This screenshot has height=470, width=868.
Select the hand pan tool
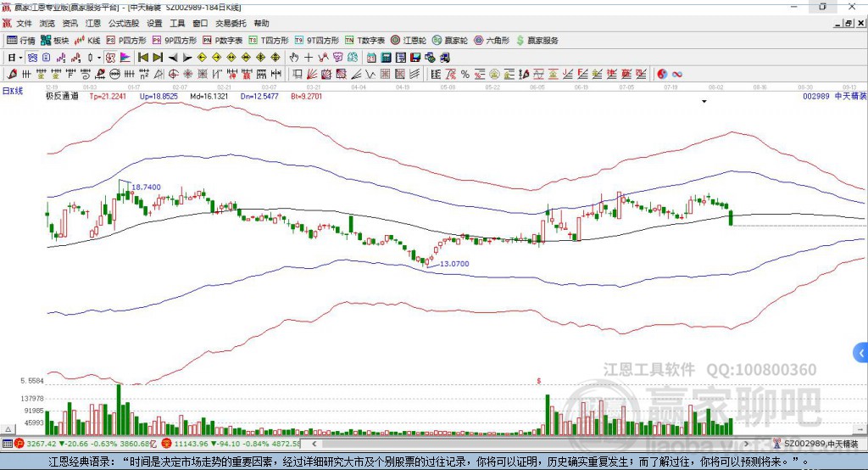point(293,58)
